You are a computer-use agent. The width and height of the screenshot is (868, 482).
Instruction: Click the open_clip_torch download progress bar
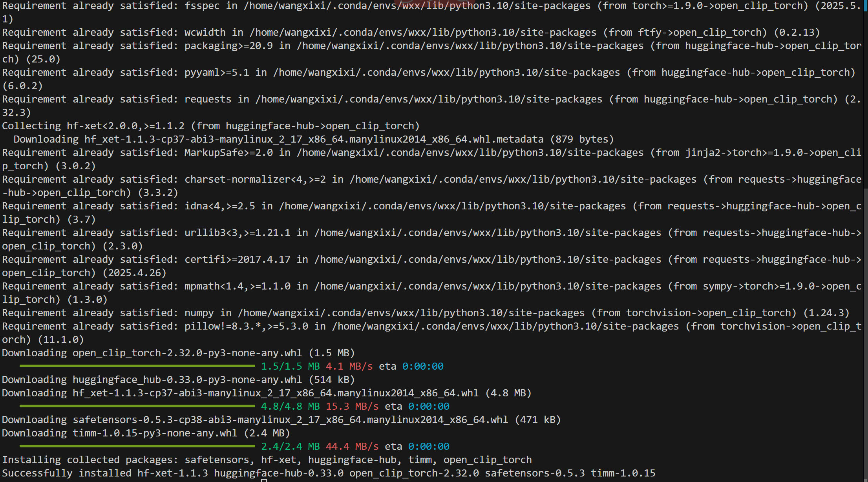coord(137,366)
